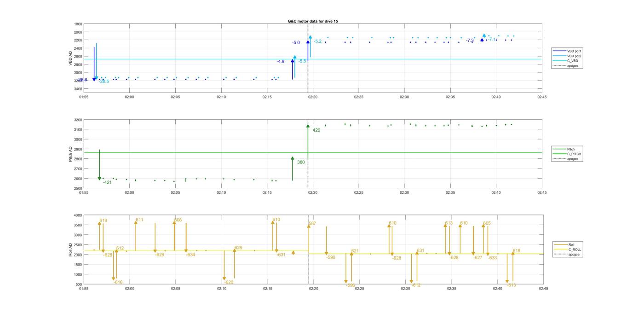Click the '619' roll data label
This screenshot has width=644, height=319.
pos(103,220)
